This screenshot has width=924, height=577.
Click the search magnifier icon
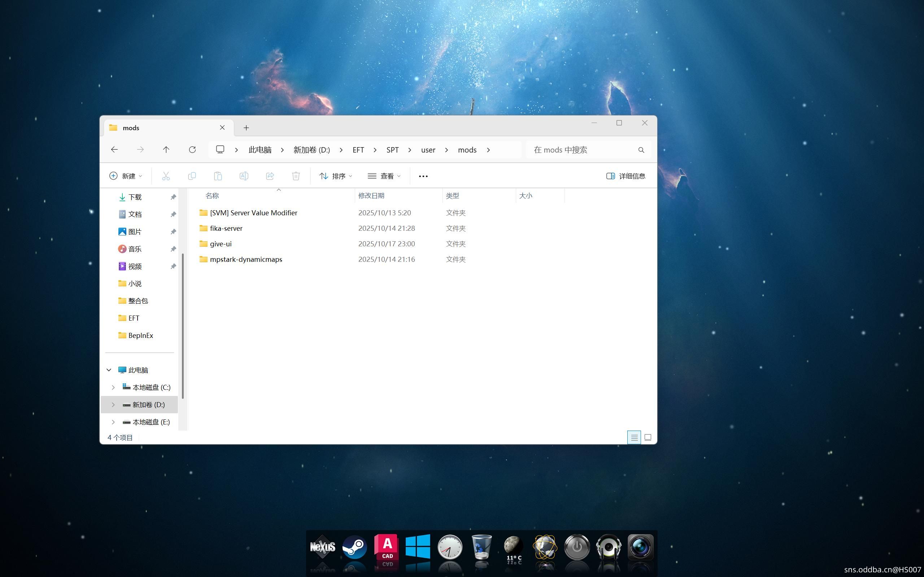coord(641,150)
